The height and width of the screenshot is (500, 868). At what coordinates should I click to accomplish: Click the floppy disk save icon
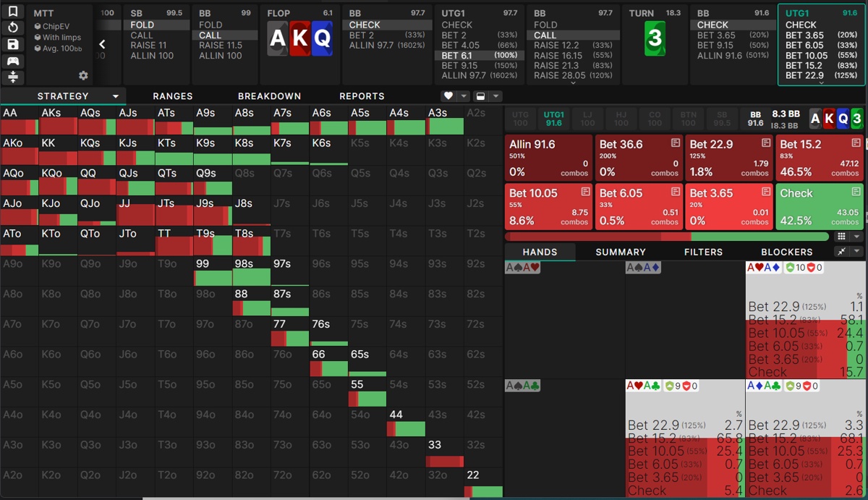point(13,45)
